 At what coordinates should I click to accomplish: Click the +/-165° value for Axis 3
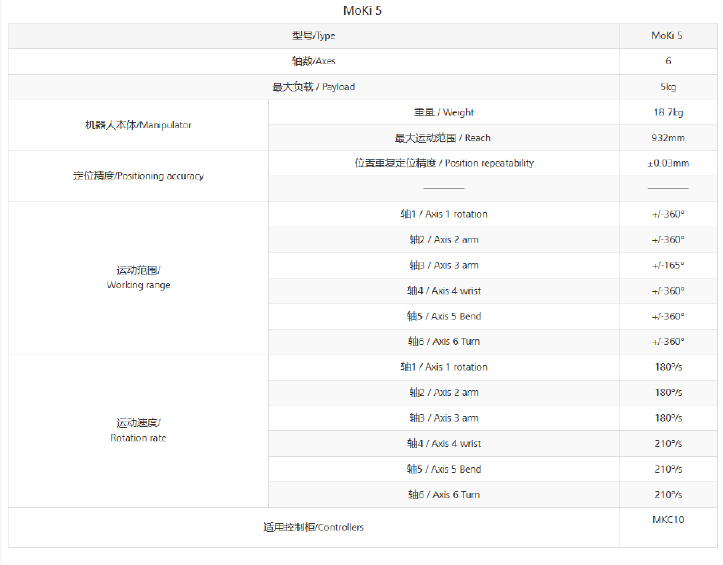pos(667,265)
